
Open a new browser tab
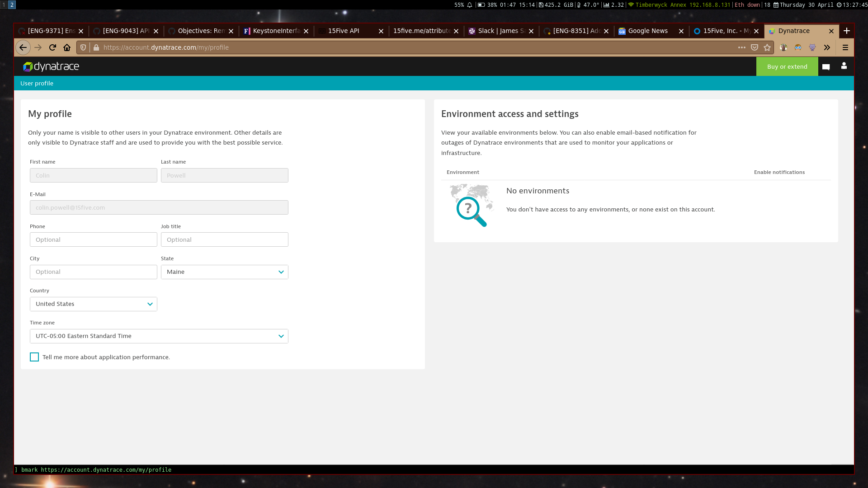tap(847, 31)
